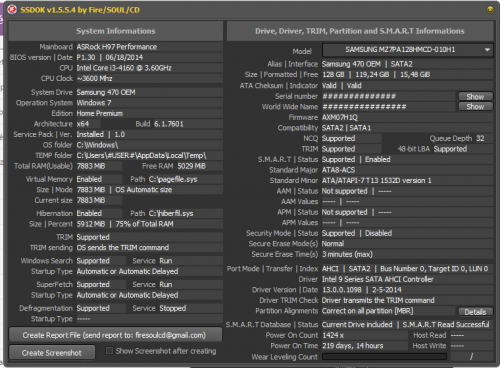The width and height of the screenshot is (500, 368).
Task: Select Build value 6.1.7601
Action: [x=169, y=124]
